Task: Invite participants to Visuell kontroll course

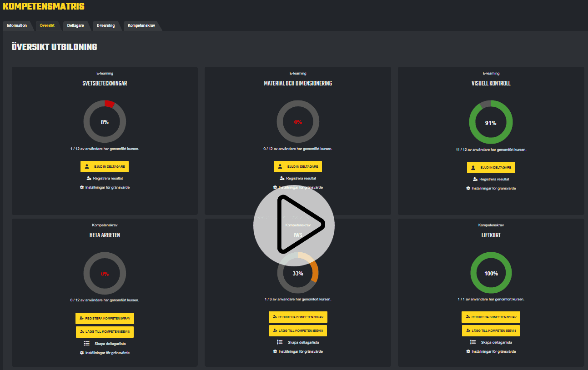Action: click(491, 168)
